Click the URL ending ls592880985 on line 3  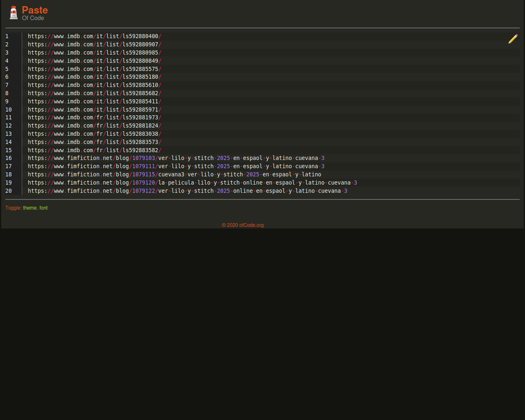pyautogui.click(x=95, y=53)
